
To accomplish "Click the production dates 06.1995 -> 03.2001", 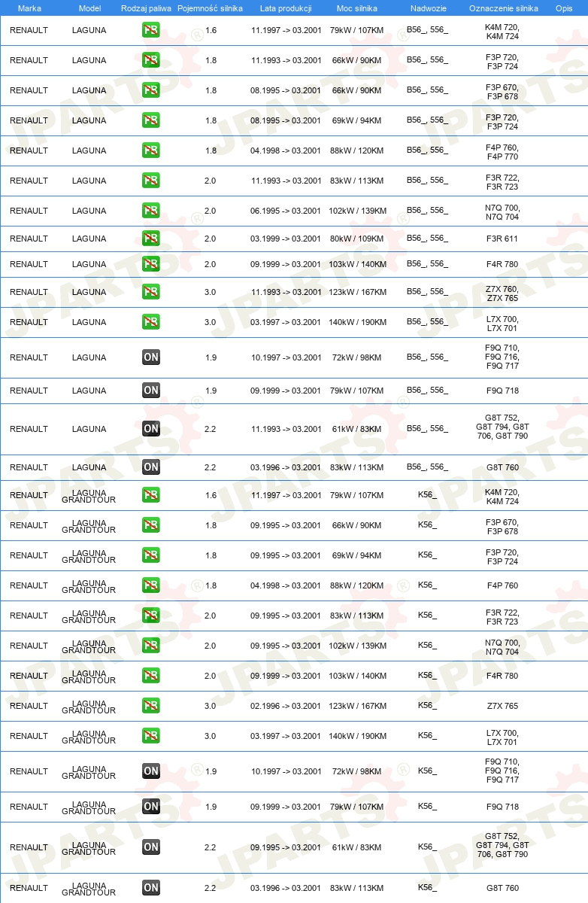I will pyautogui.click(x=286, y=211).
